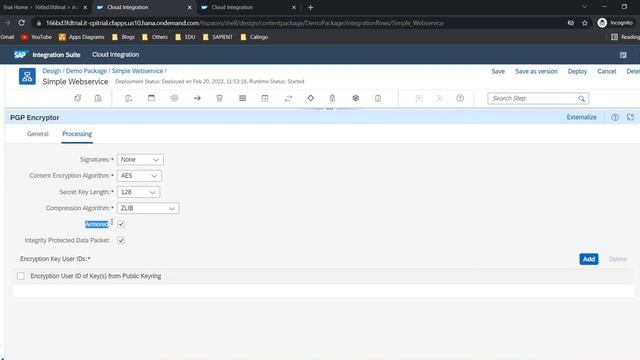The image size is (640, 360).
Task: Cancel editing the integration flow
Action: click(x=607, y=71)
